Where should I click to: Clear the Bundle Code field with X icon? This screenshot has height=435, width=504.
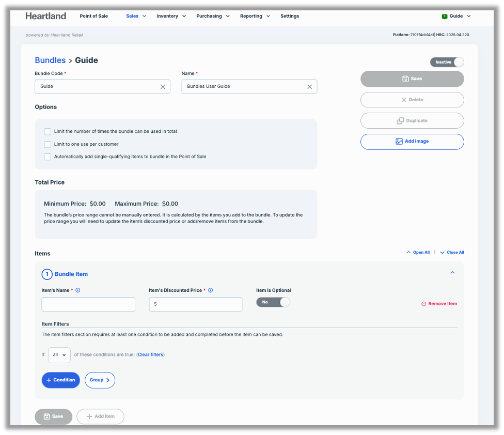tap(163, 87)
